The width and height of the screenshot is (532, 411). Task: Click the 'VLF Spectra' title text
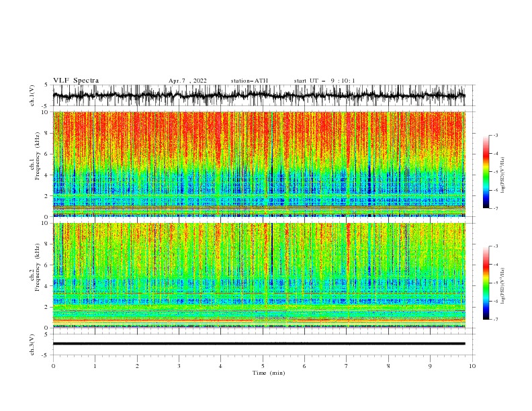click(76, 81)
